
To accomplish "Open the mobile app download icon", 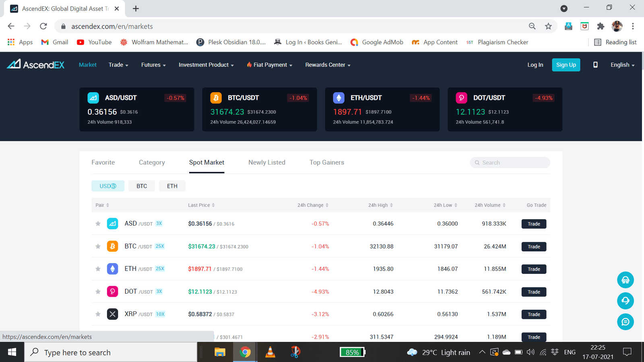I will click(595, 65).
